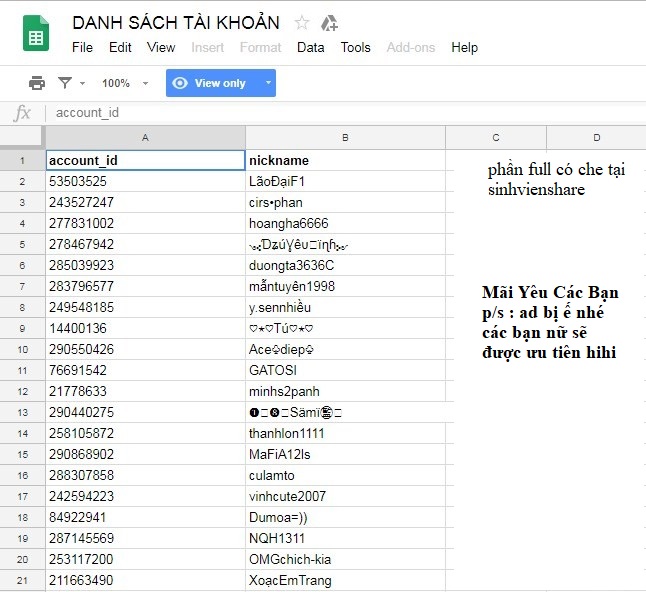Select cell with XoạcEmTrang
Screen dimensions: 646x592
pyautogui.click(x=345, y=580)
